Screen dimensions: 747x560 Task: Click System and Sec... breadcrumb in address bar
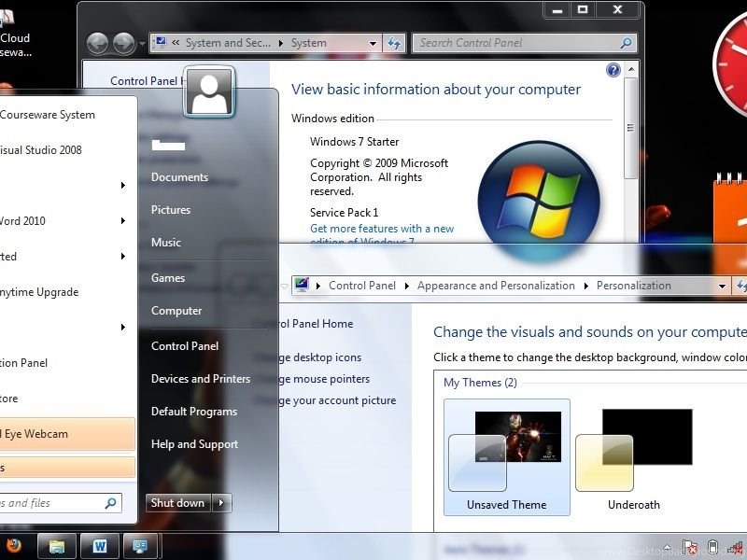point(228,43)
